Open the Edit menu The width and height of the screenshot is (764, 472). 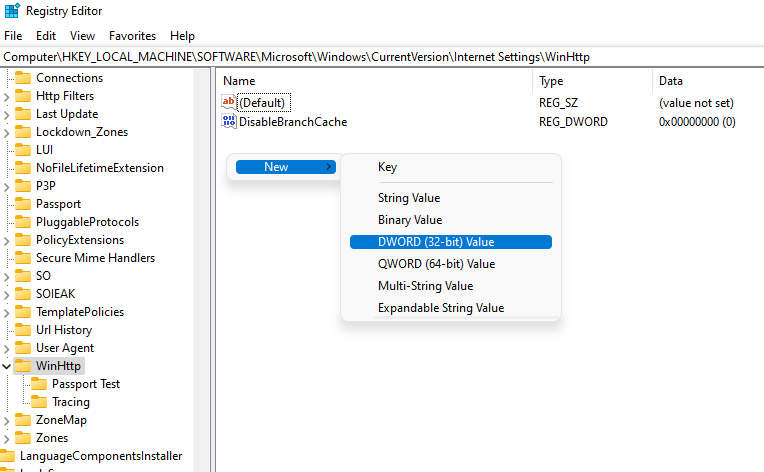46,35
